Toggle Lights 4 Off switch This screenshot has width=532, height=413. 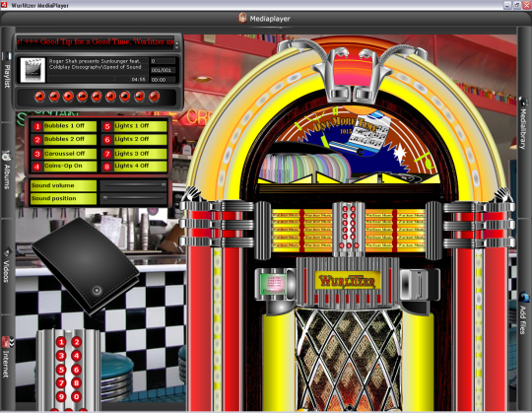coord(135,167)
